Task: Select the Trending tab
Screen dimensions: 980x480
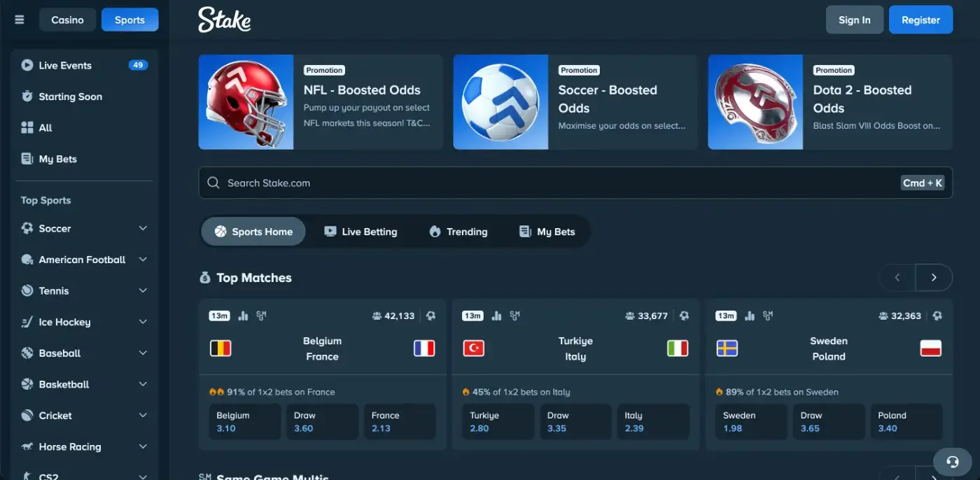Action: pyautogui.click(x=458, y=232)
